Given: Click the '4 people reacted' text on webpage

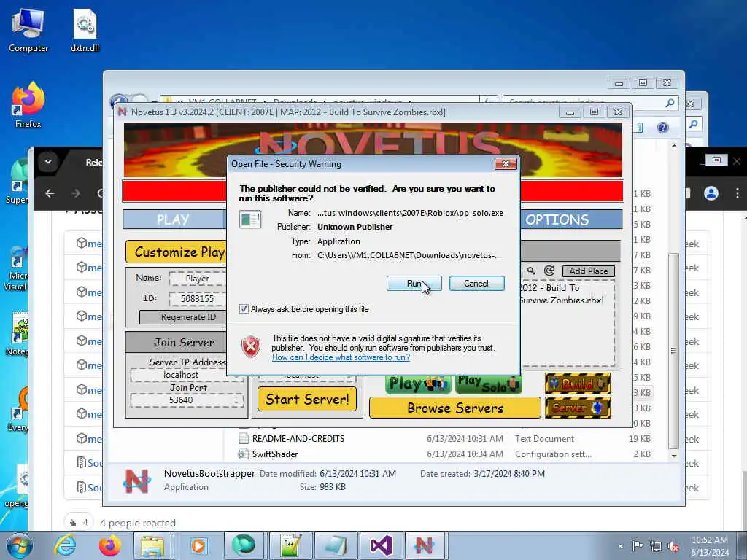Looking at the screenshot, I should coord(138,523).
